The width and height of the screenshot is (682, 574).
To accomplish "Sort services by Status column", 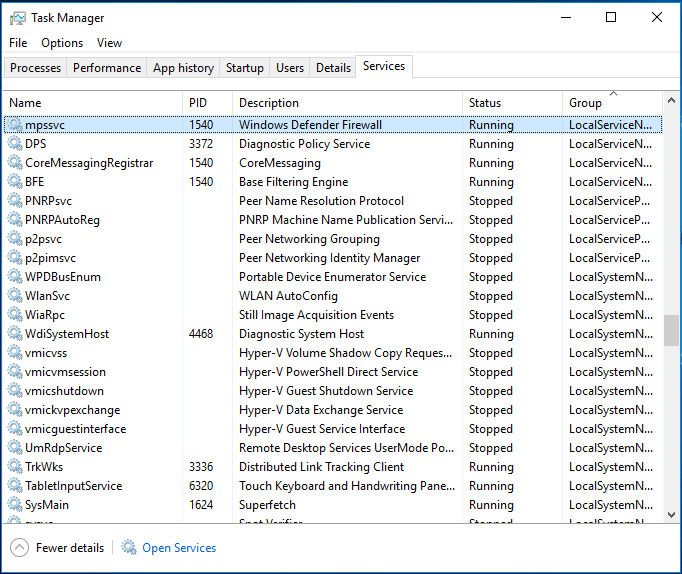I will point(512,103).
